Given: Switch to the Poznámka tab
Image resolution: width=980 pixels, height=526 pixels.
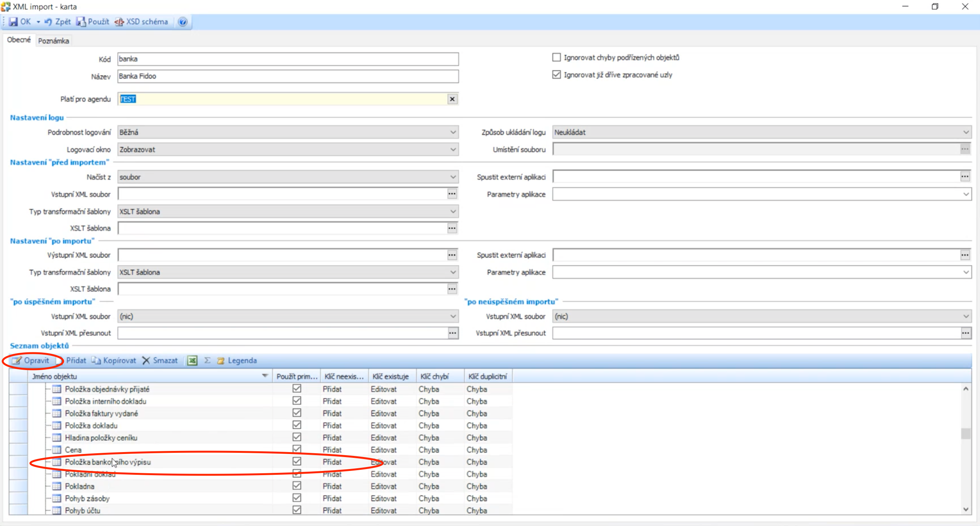Looking at the screenshot, I should click(54, 41).
